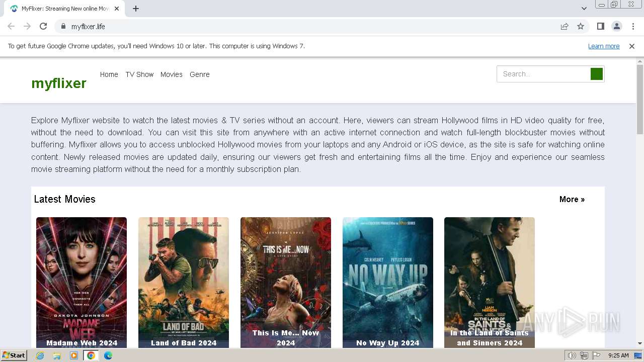Click the 9:25 AM system clock
Image resolution: width=644 pixels, height=362 pixels.
pos(618,355)
